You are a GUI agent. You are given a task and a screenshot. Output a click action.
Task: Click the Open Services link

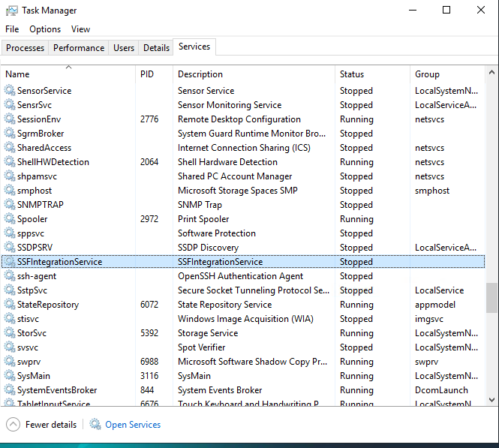click(x=133, y=425)
